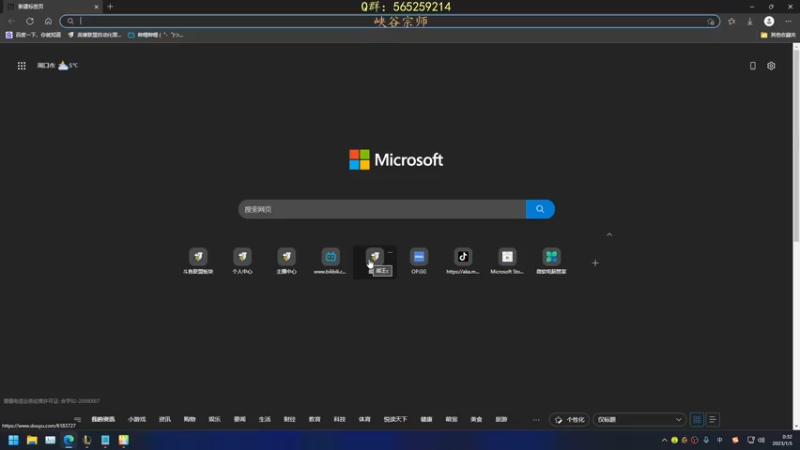Screen dimensions: 800x450
Task: Open the Microsoft Store quick link tile
Action: (507, 261)
